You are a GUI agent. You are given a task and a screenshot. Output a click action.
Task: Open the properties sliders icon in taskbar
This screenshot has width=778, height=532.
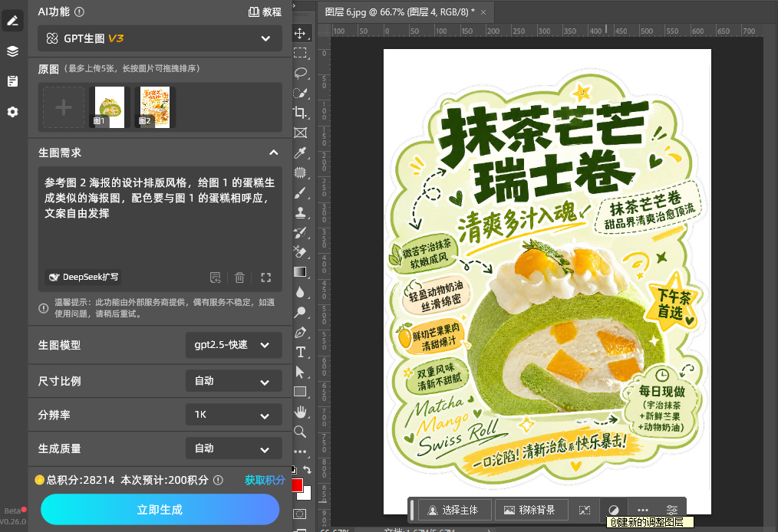672,510
